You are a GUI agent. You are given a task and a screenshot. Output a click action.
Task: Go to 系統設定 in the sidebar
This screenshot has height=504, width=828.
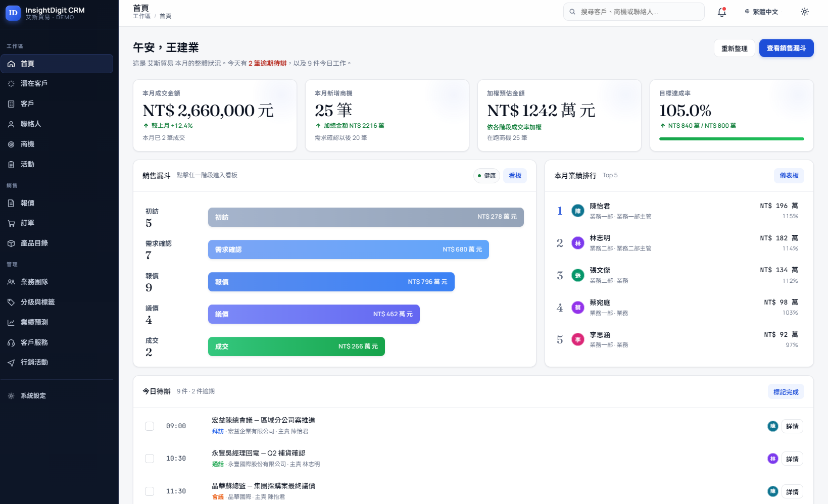(x=57, y=396)
